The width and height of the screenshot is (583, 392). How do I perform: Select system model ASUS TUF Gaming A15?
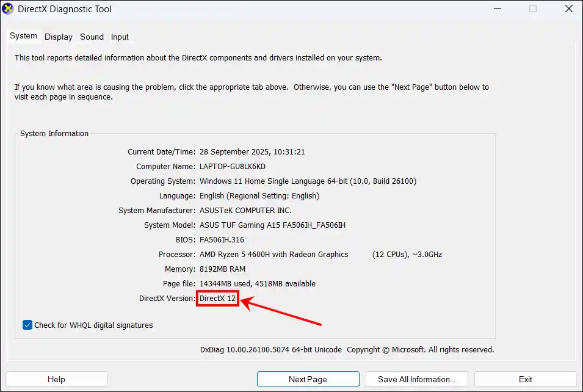[272, 225]
